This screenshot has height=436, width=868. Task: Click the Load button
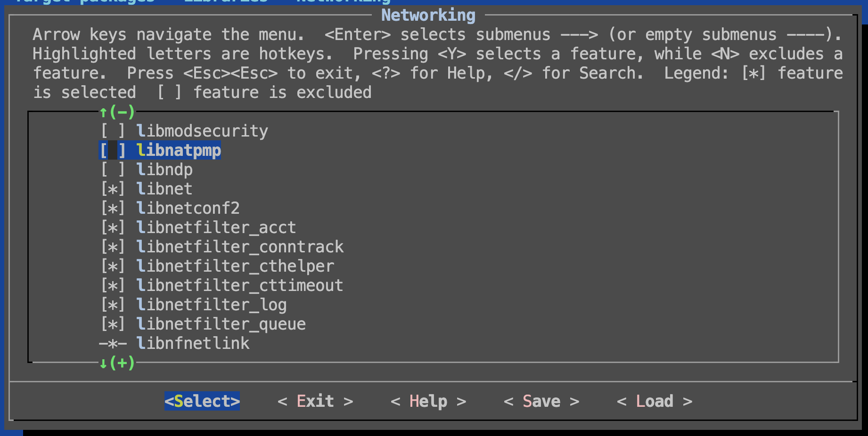pyautogui.click(x=654, y=401)
